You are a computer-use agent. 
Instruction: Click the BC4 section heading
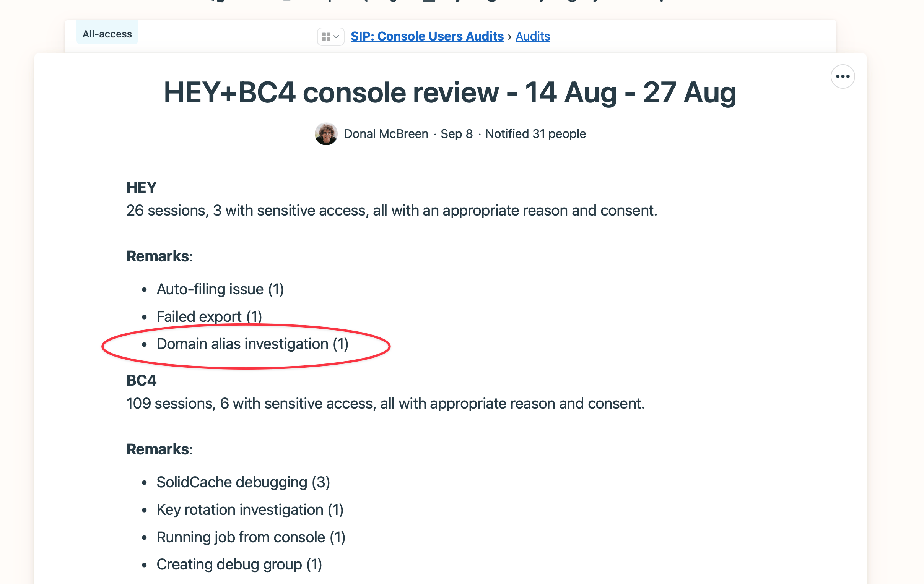141,380
